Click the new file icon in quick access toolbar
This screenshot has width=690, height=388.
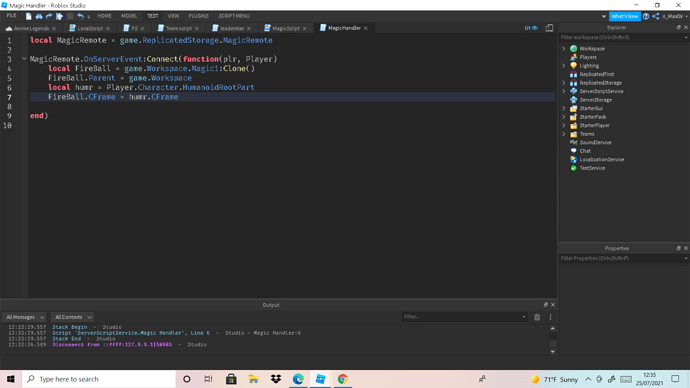click(x=29, y=16)
